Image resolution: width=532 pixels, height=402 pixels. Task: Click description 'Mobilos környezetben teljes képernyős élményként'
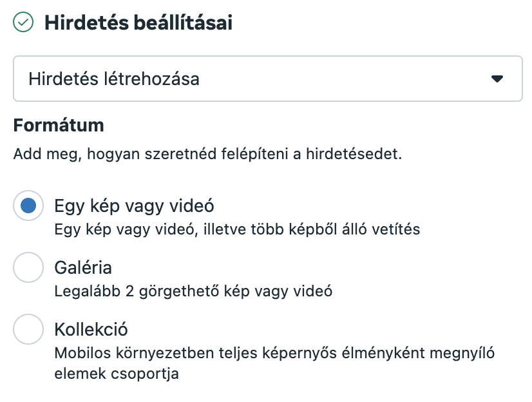point(240,353)
